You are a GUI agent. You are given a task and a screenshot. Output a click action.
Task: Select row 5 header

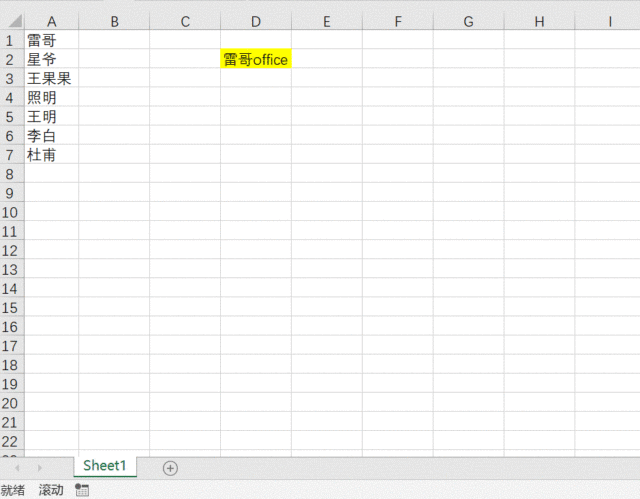(12, 117)
